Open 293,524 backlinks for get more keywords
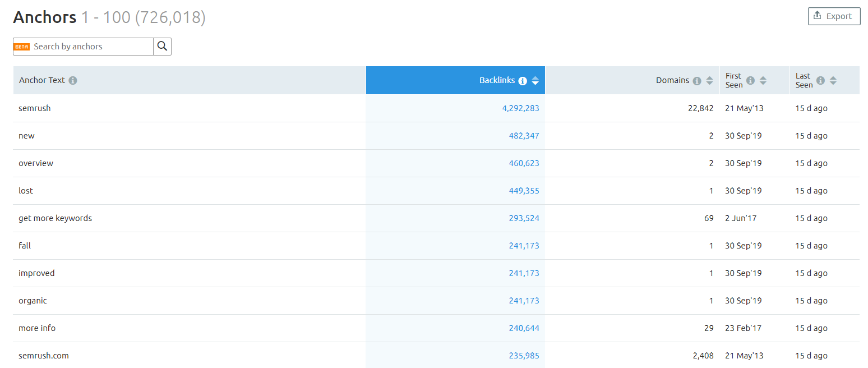This screenshot has width=868, height=368. click(524, 218)
